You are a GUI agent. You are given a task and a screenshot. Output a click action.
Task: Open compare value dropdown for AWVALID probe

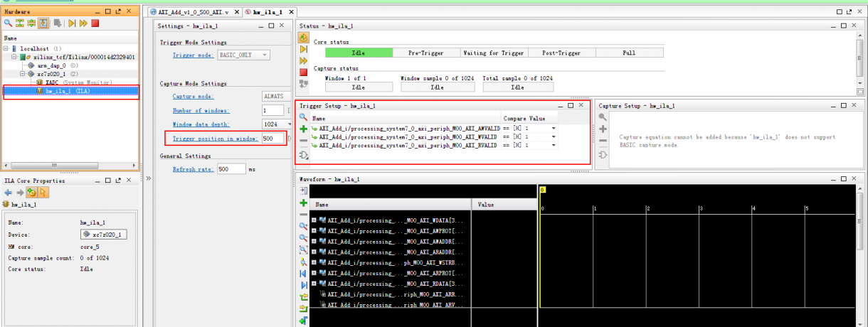(554, 128)
